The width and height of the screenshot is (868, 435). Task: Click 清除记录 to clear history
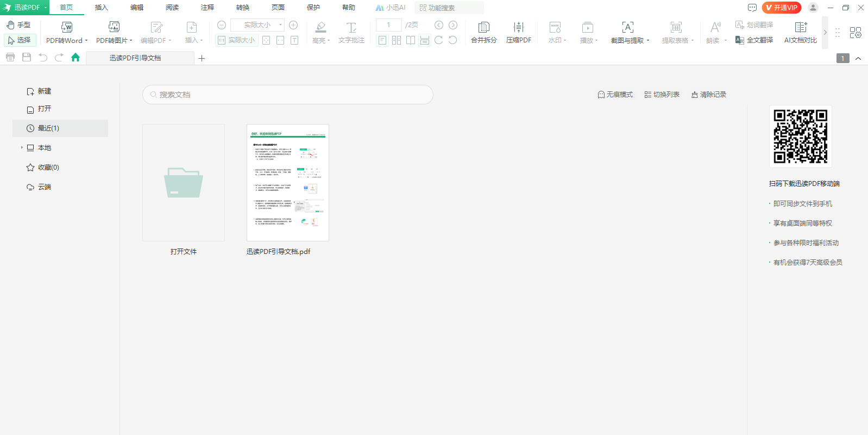coord(708,95)
